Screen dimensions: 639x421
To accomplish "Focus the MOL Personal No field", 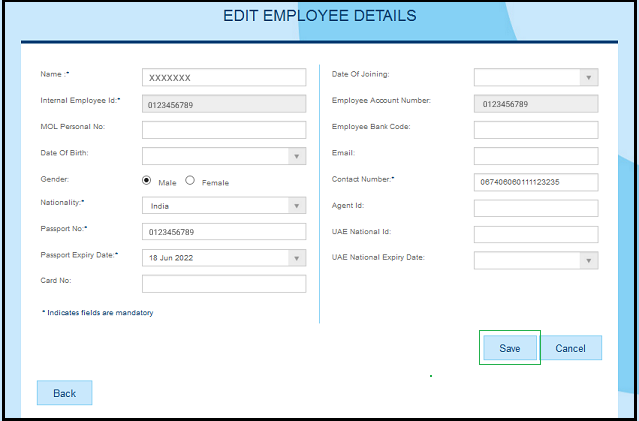I will click(224, 129).
